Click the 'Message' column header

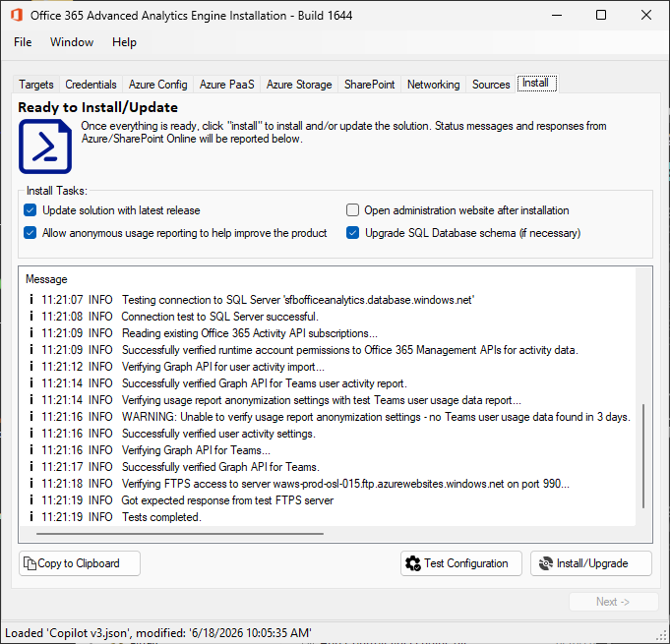pos(46,279)
